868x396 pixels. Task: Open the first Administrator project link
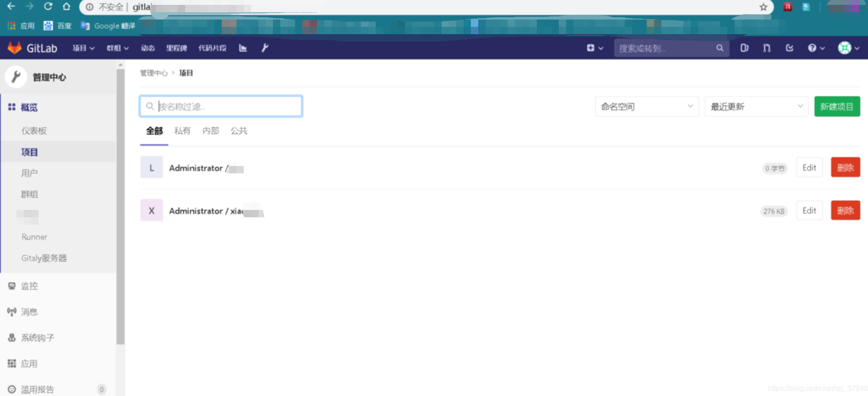pyautogui.click(x=206, y=168)
